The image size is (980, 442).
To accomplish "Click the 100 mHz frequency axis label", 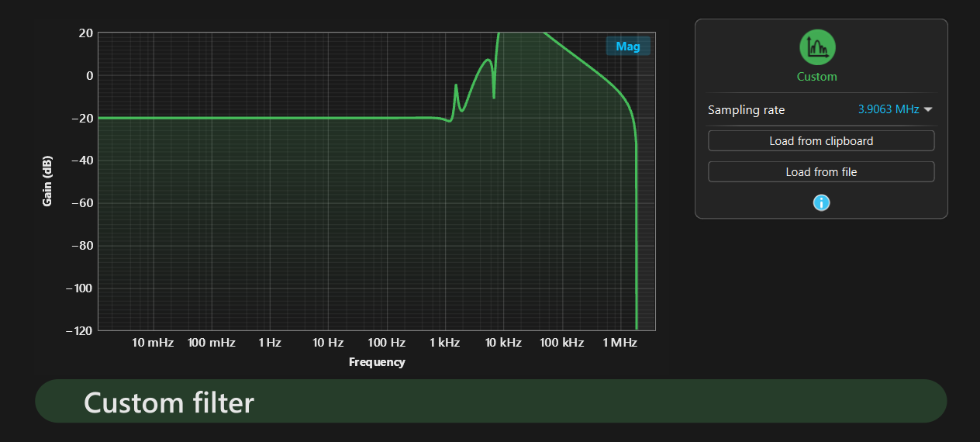I will [x=212, y=343].
